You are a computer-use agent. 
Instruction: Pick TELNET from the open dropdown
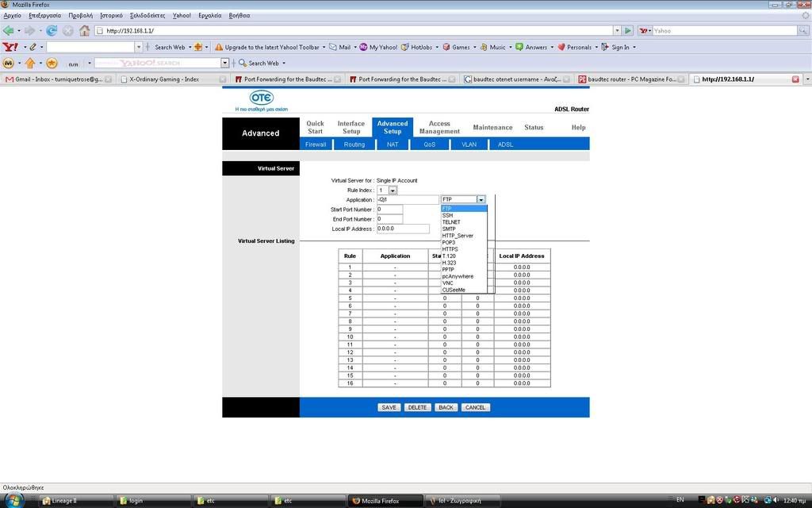click(x=451, y=222)
